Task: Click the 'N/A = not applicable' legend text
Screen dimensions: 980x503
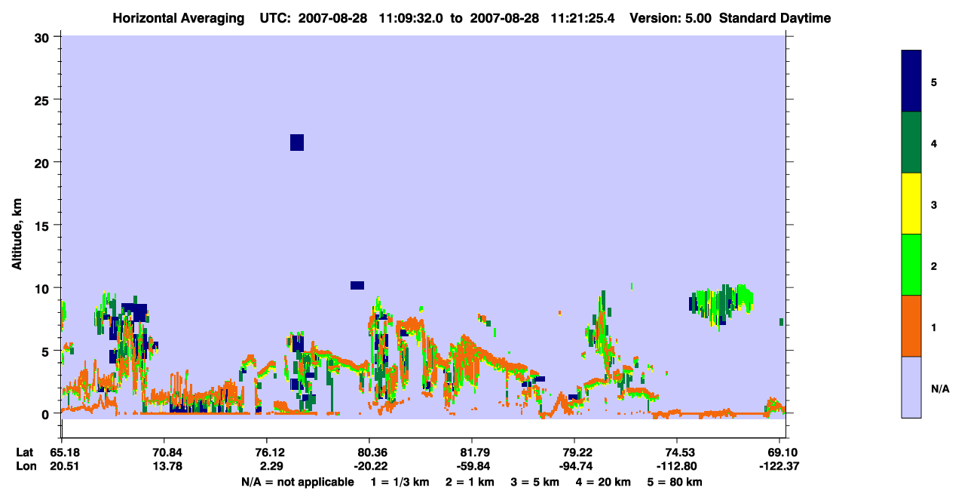Action: click(x=297, y=482)
